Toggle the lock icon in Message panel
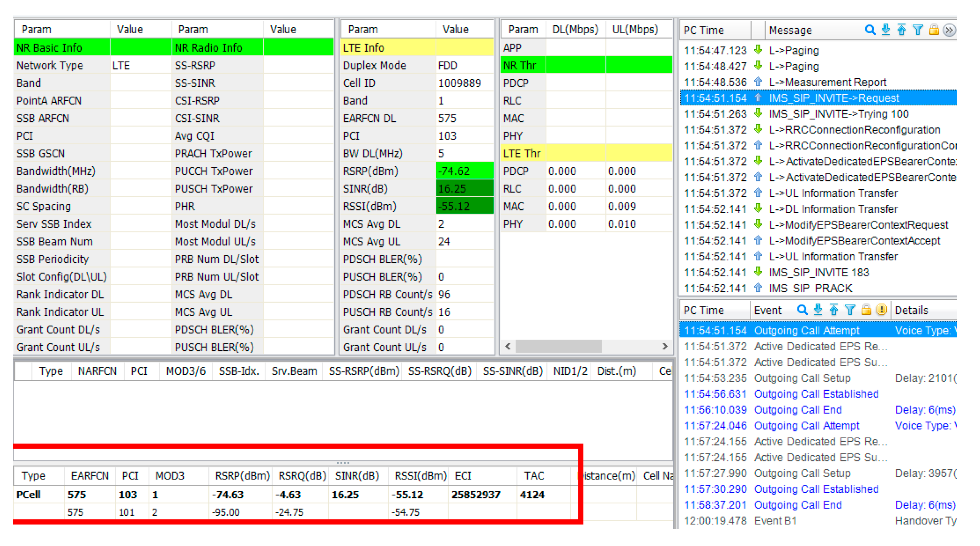 (x=933, y=29)
